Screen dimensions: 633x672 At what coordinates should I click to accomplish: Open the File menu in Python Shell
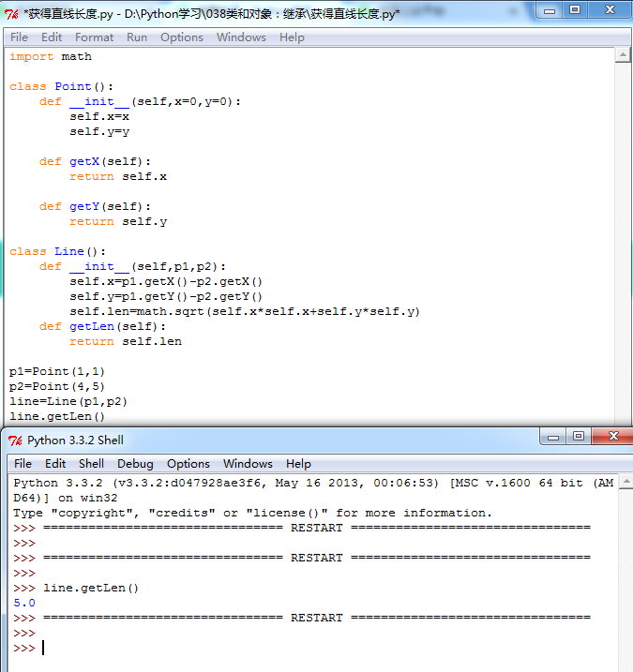(23, 464)
